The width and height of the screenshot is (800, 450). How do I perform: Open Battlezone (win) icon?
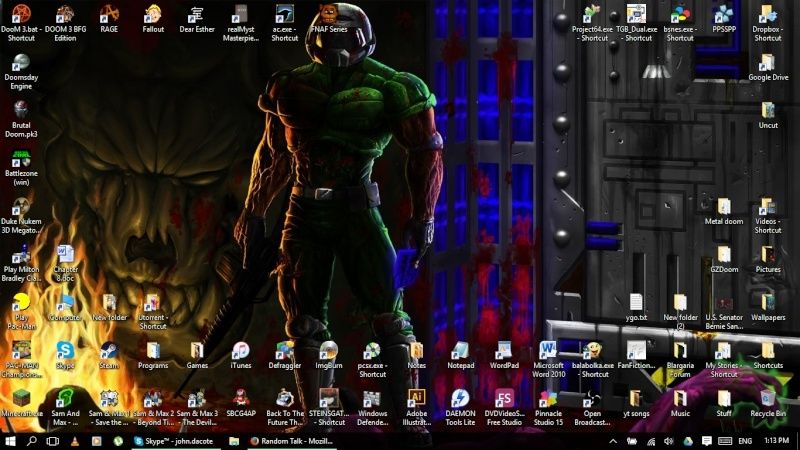[x=21, y=158]
